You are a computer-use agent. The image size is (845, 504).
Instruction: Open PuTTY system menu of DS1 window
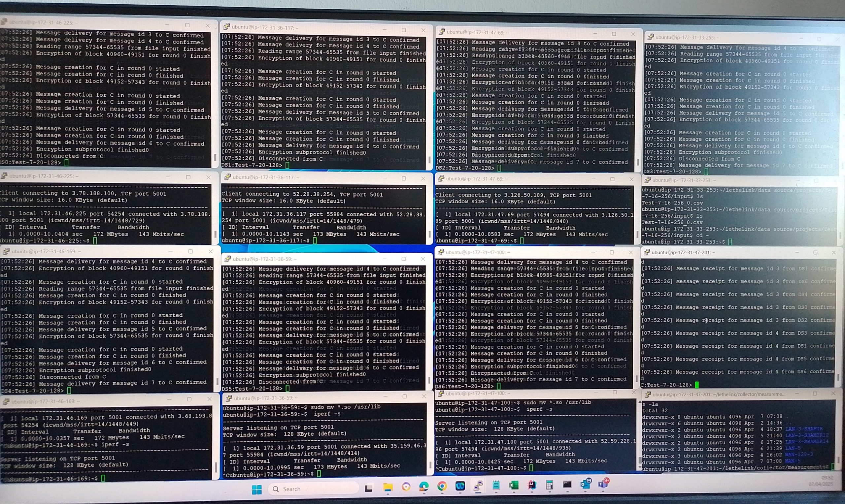tap(227, 27)
